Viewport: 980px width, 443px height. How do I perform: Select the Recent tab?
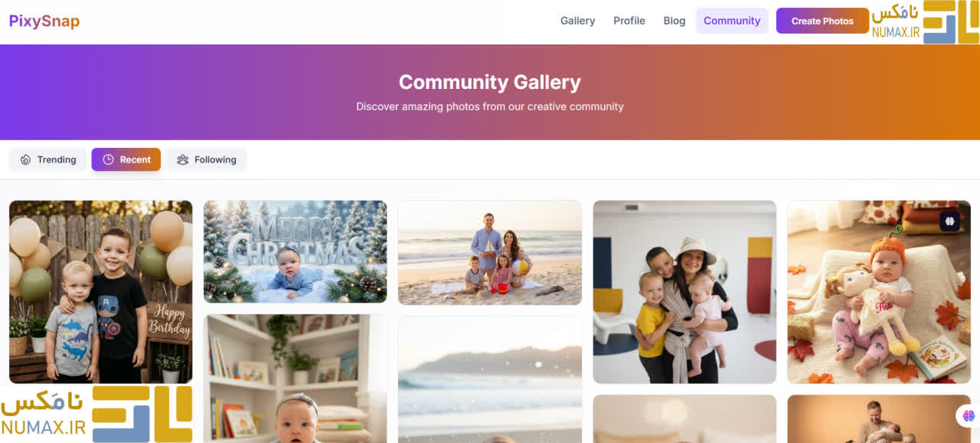tap(126, 159)
